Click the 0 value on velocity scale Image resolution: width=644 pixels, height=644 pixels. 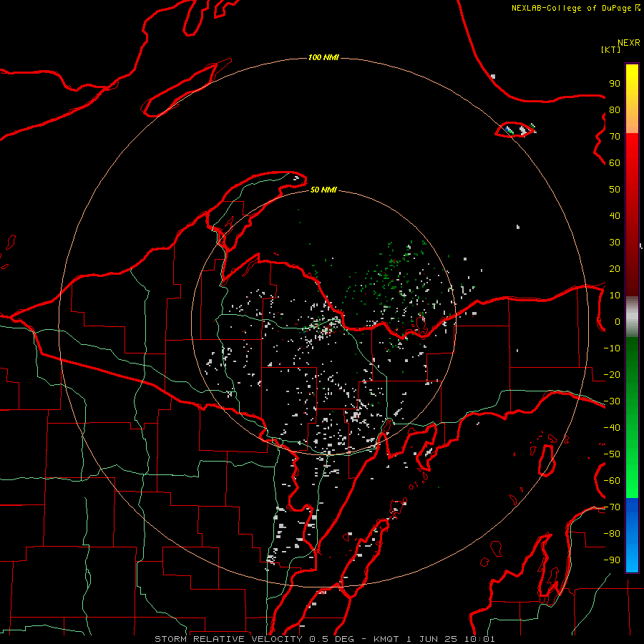click(618, 322)
